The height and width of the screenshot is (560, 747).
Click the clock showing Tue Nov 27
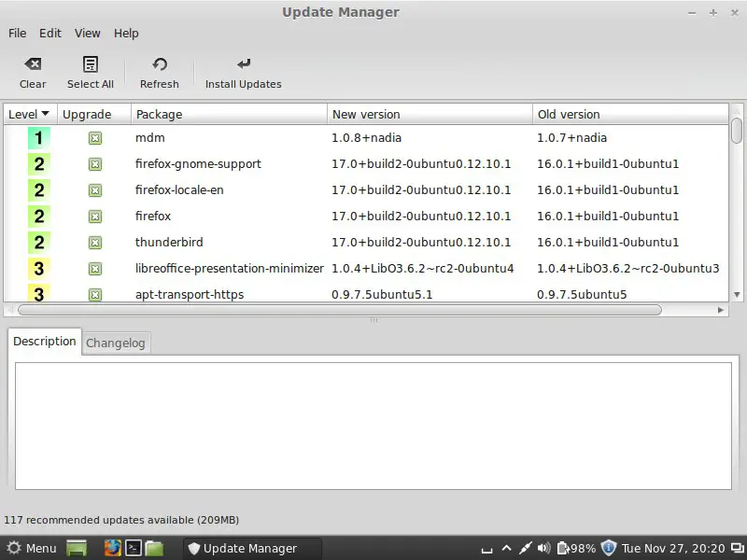[673, 549]
